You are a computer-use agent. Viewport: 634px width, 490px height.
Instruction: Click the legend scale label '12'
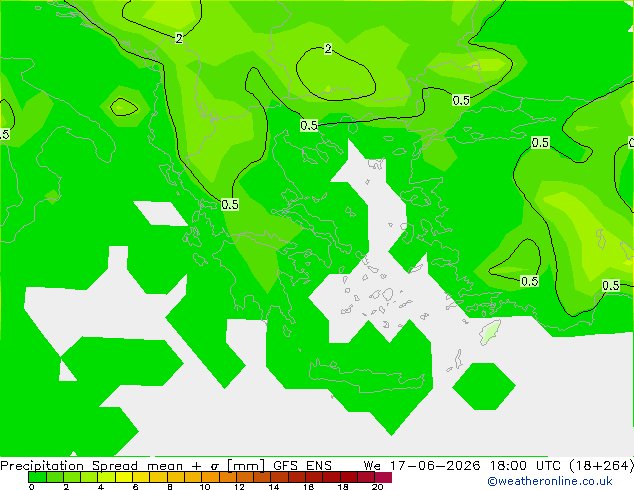point(239,487)
